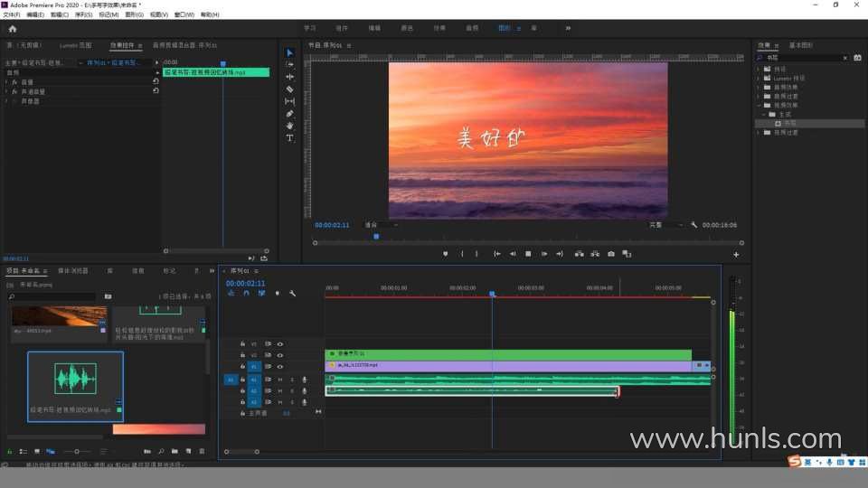Open the 序列(S) menu
The image size is (868, 488).
pyautogui.click(x=83, y=15)
